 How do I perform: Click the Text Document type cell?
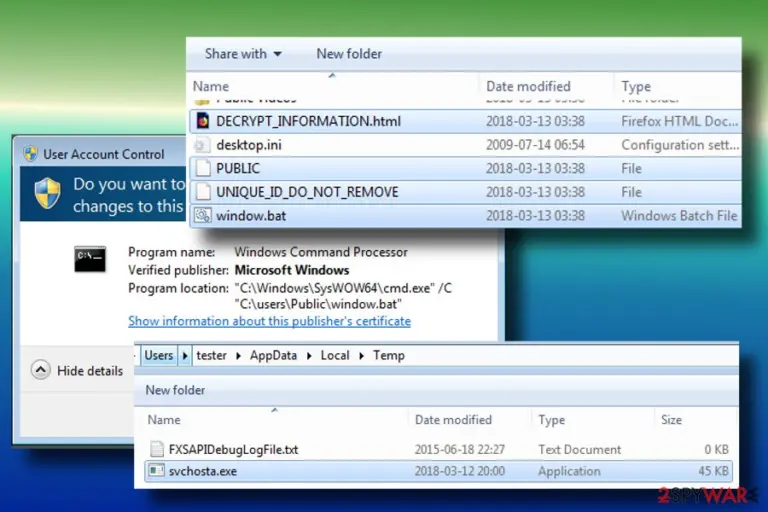[x=579, y=449]
